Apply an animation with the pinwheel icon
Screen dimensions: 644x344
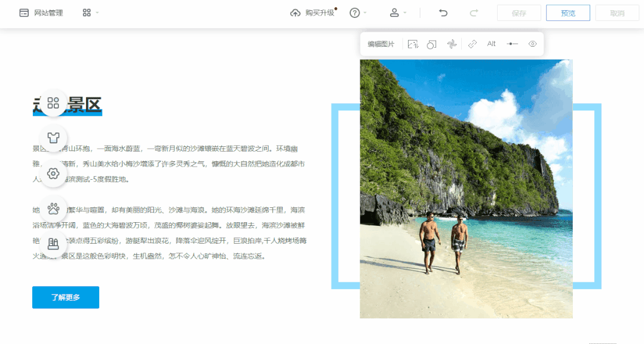[452, 44]
